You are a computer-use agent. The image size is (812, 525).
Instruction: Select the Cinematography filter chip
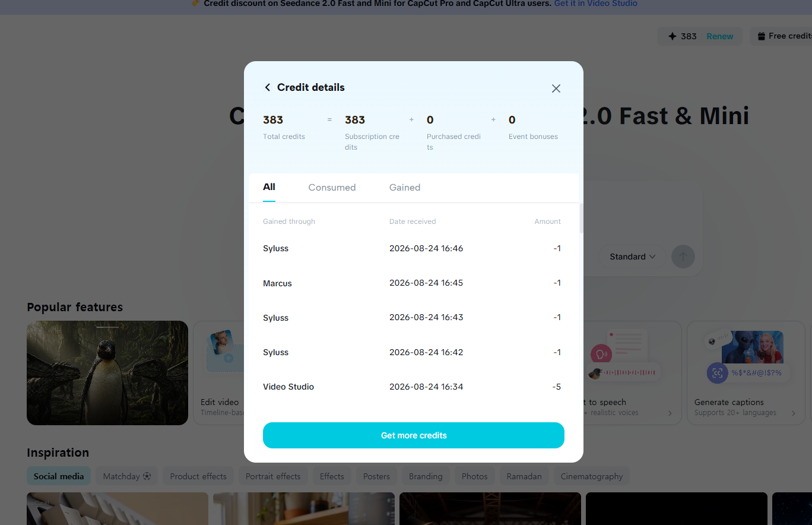click(x=592, y=476)
